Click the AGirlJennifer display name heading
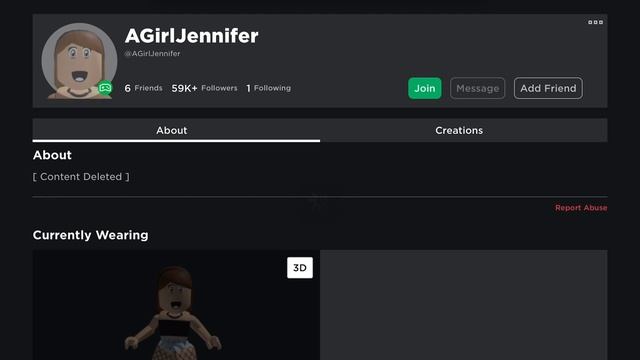The height and width of the screenshot is (360, 640). 191,36
